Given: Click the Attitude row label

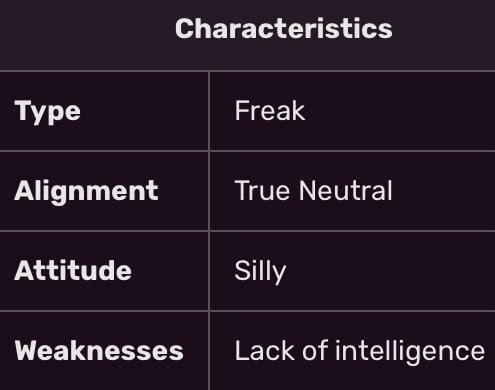Looking at the screenshot, I should [x=73, y=270].
